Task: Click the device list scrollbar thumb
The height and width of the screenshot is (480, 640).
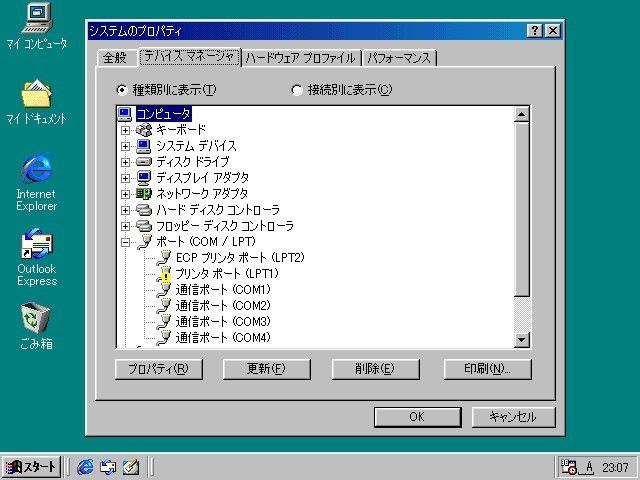Action: (x=522, y=209)
